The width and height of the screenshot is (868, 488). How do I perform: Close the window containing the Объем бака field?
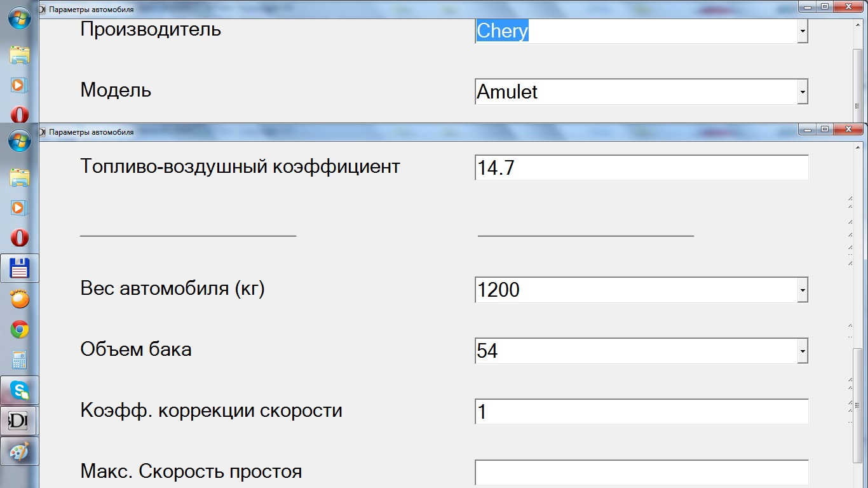[x=848, y=130]
